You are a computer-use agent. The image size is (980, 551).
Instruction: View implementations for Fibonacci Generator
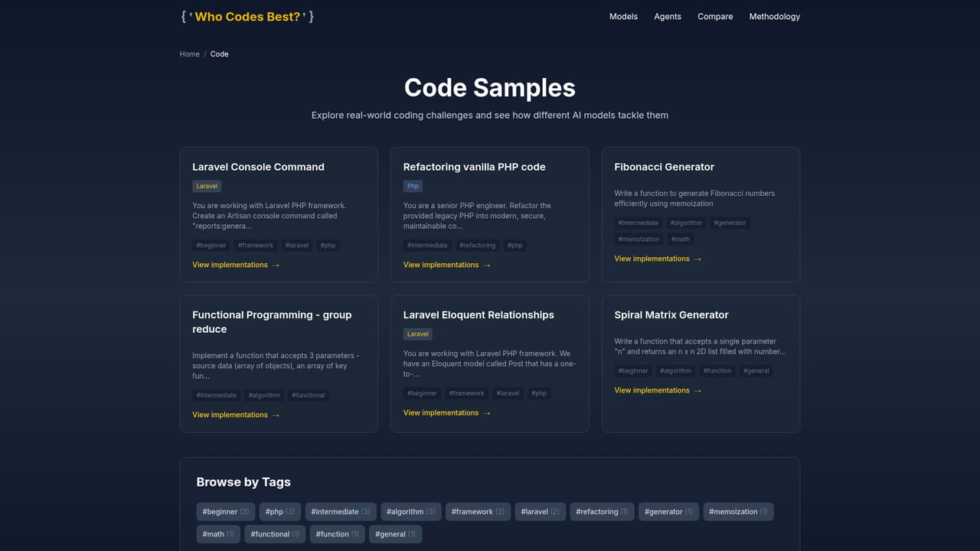pos(658,259)
